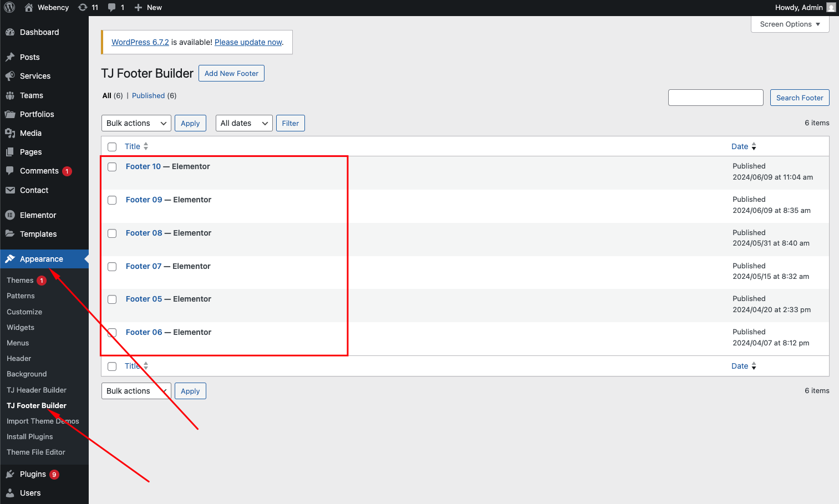Sort by Title using header sort arrows
This screenshot has height=504, width=839.
[146, 146]
